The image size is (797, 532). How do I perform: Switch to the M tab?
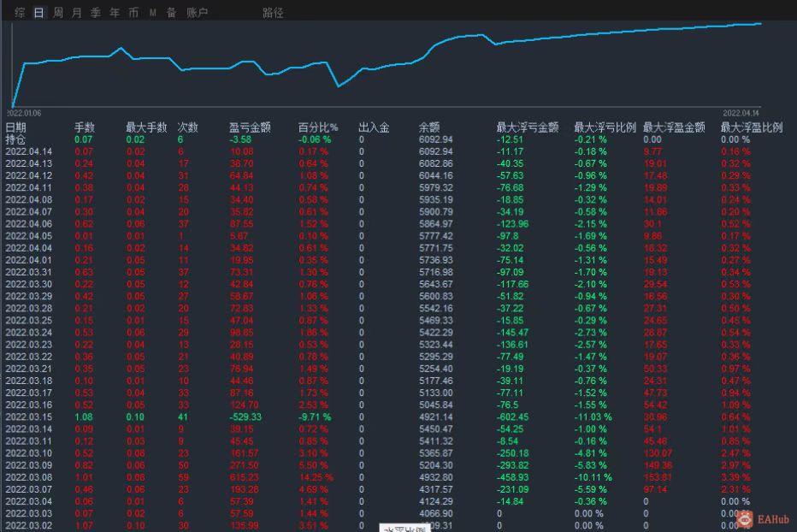(x=152, y=13)
